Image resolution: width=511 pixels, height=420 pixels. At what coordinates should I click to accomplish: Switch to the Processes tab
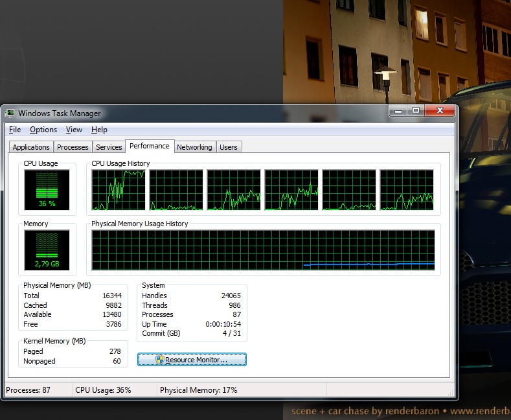pos(73,147)
